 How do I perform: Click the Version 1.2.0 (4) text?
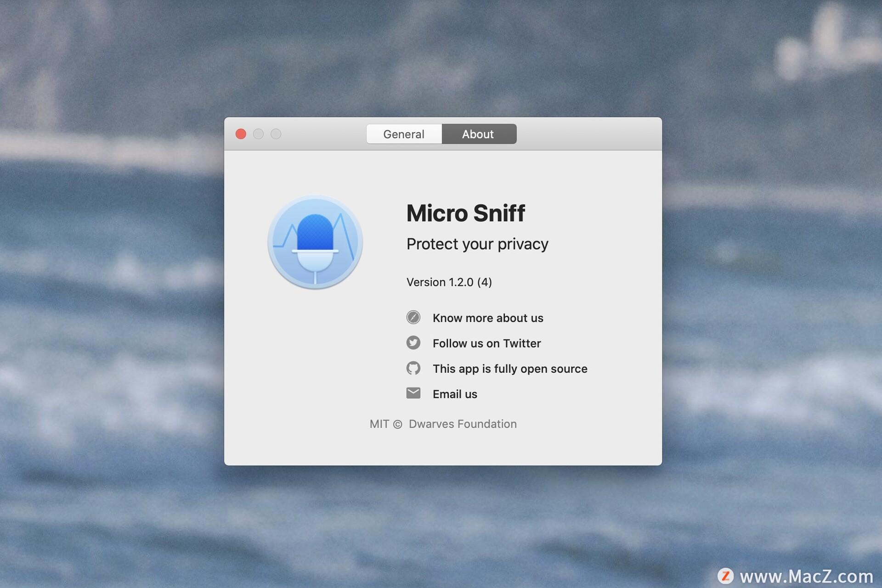[x=449, y=282]
